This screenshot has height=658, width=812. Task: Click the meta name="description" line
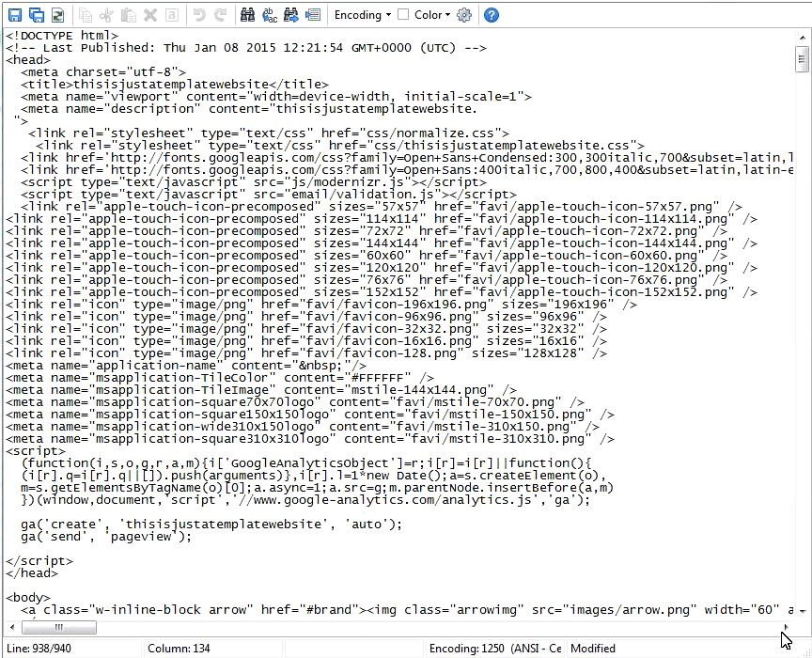[248, 109]
